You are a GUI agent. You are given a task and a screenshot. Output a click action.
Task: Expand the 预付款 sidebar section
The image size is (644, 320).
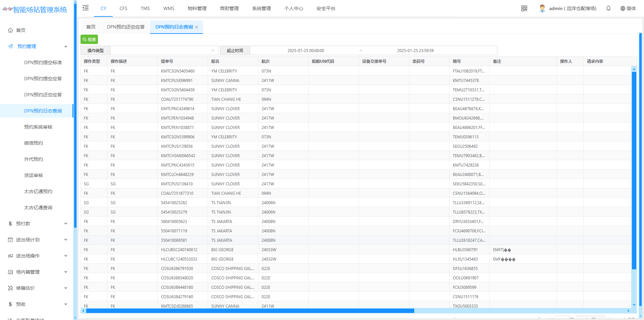click(66, 224)
